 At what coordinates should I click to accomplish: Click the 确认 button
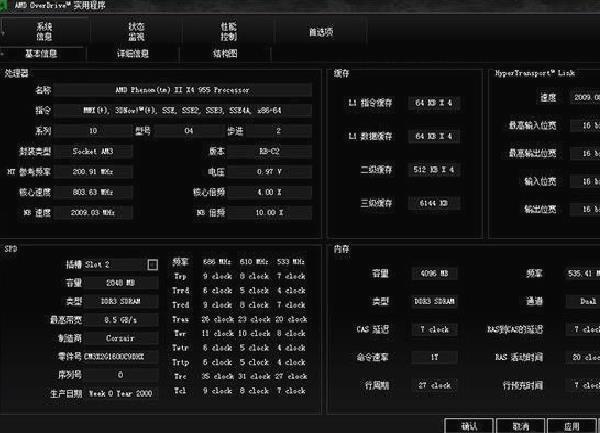469,426
